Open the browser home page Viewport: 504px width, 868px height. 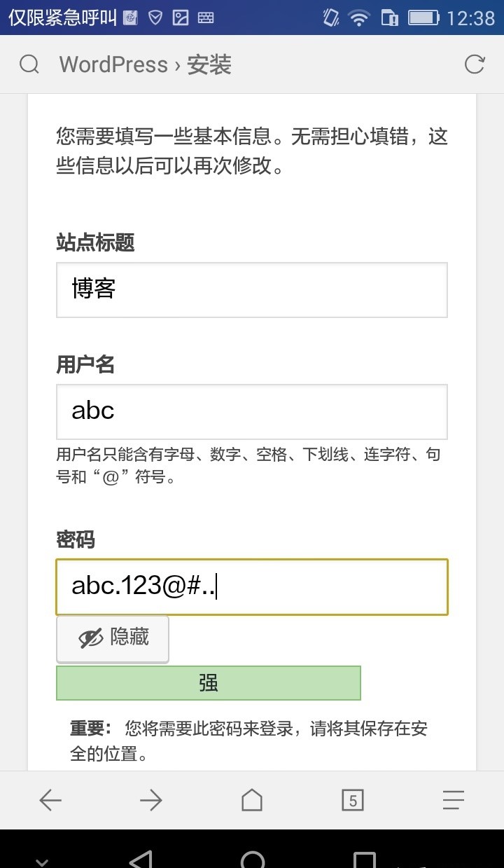point(252,800)
